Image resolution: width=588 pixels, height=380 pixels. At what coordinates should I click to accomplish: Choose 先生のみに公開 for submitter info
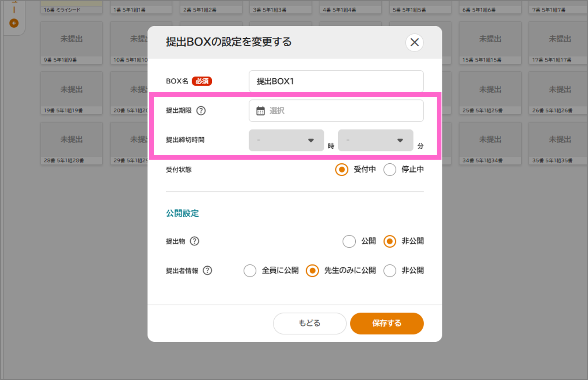click(x=312, y=271)
